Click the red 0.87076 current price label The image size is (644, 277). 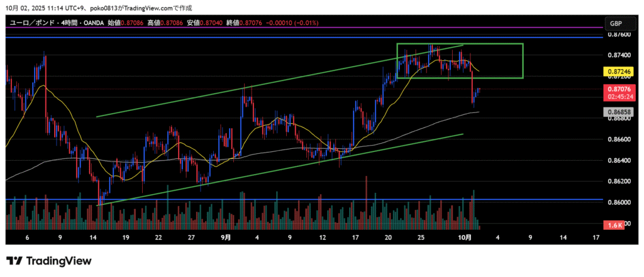click(616, 90)
